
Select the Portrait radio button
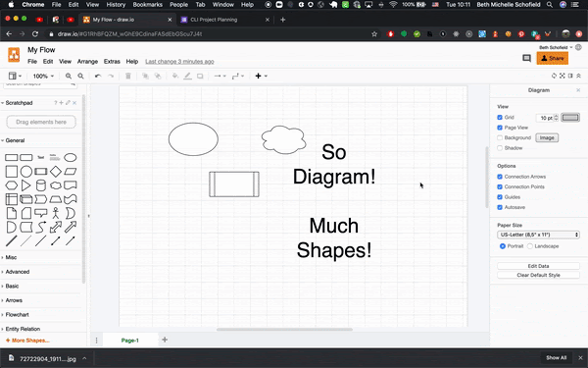503,246
